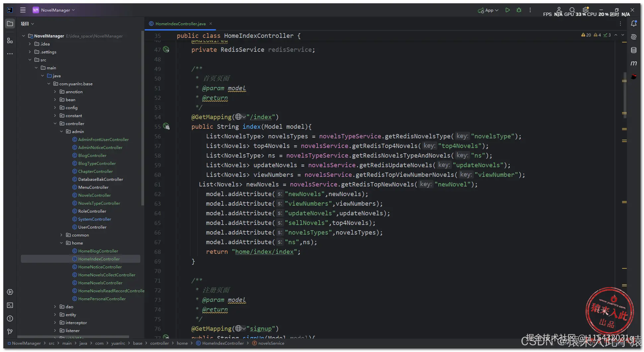Open the Services tool window
Image resolution: width=644 pixels, height=352 pixels.
(x=10, y=292)
